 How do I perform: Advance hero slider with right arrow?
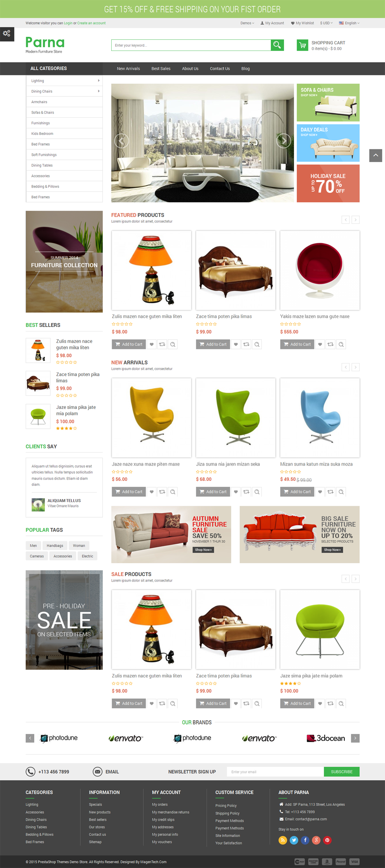point(284,140)
